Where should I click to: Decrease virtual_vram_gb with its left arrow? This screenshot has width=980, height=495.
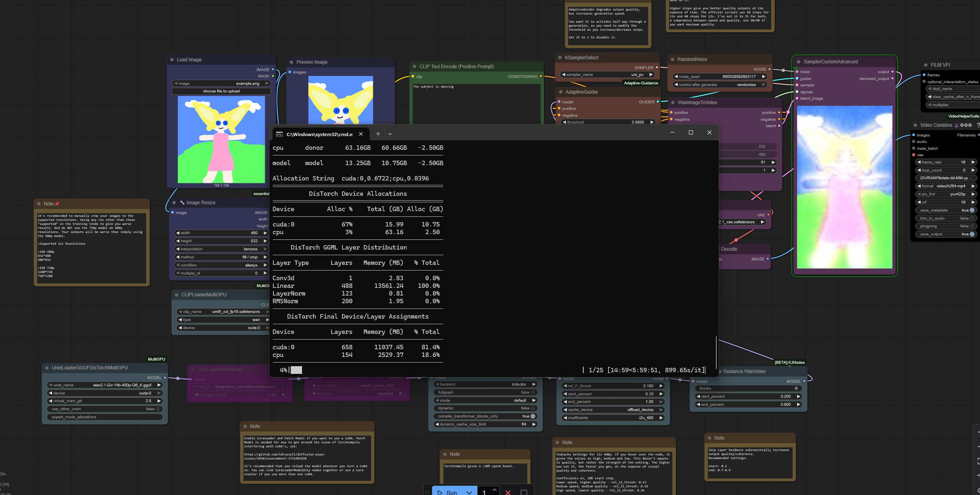click(x=50, y=401)
